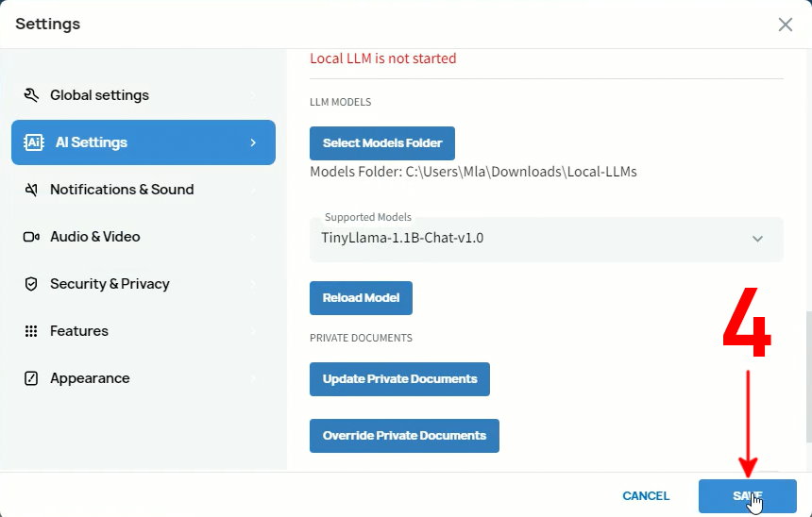
Task: Click the AI chip icon in the sidebar
Action: coord(34,142)
